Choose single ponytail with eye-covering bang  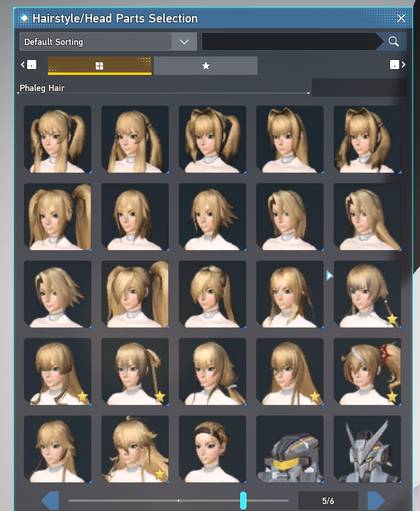tap(213, 294)
